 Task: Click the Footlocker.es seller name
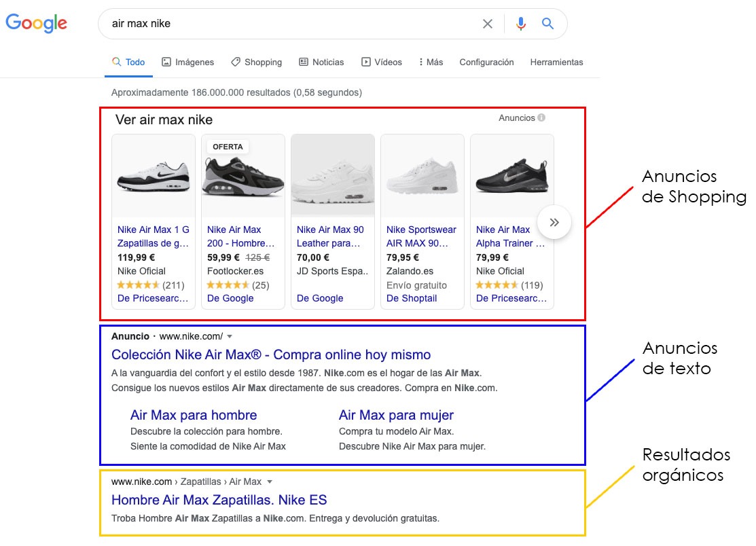[235, 272]
